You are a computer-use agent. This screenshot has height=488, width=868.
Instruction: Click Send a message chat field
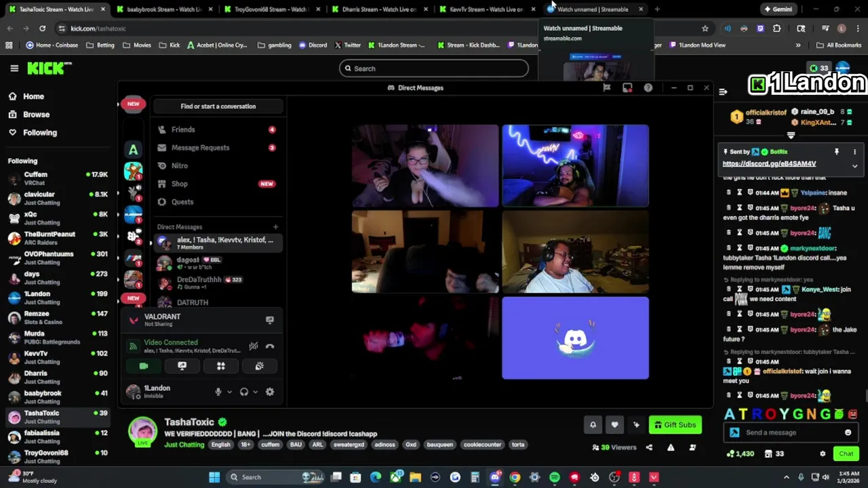(791, 432)
